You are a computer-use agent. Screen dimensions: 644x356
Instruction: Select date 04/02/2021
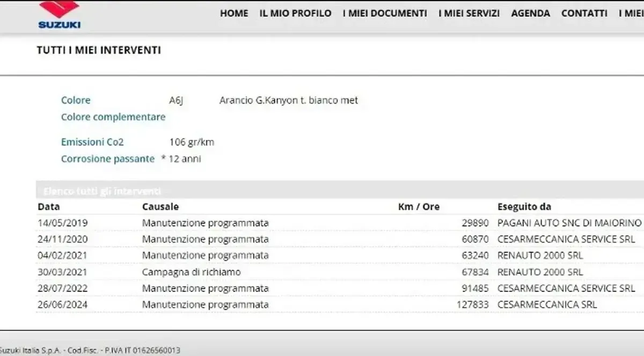63,256
